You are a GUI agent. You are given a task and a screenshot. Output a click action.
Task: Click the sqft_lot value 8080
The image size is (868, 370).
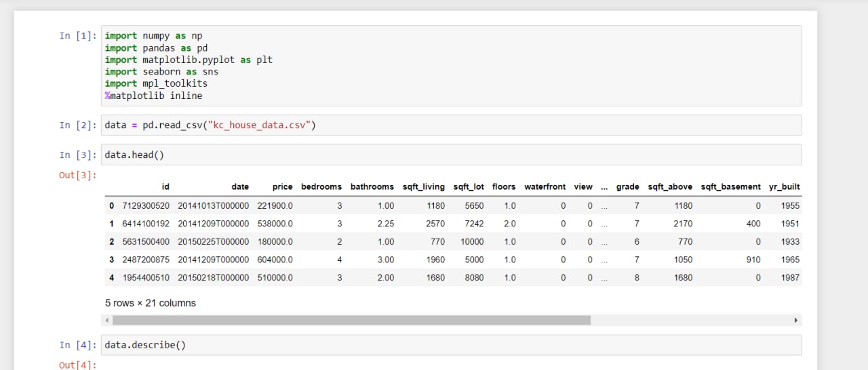click(x=475, y=277)
